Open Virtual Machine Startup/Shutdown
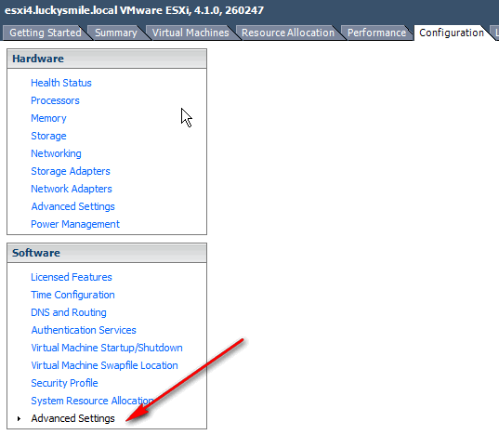Screen dimensions: 499x448 pos(107,348)
